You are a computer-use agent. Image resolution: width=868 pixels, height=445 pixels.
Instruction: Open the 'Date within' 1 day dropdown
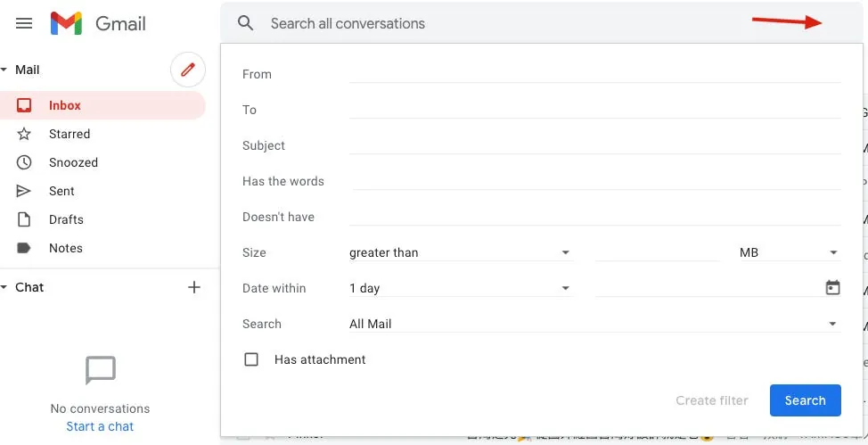pos(459,288)
